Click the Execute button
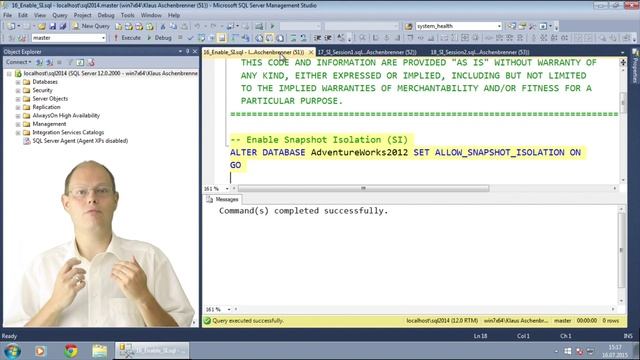Image resolution: width=640 pixels, height=360 pixels. 127,38
